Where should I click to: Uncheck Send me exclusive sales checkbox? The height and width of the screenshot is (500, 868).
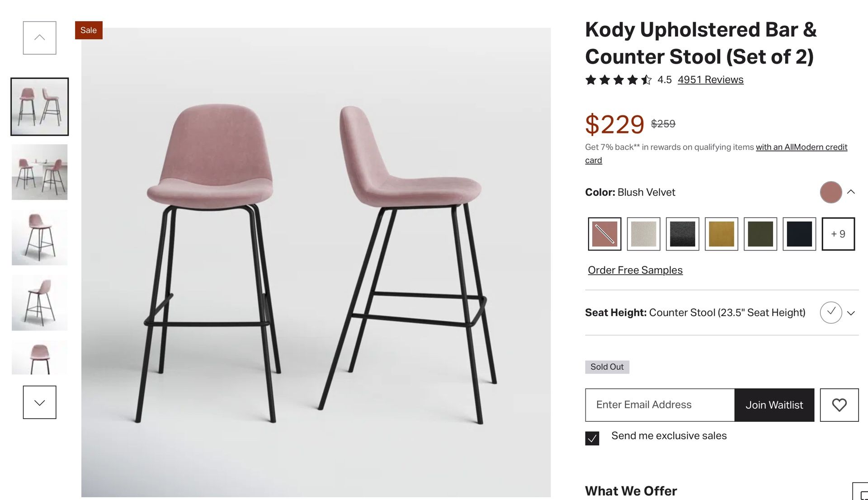pyautogui.click(x=592, y=438)
